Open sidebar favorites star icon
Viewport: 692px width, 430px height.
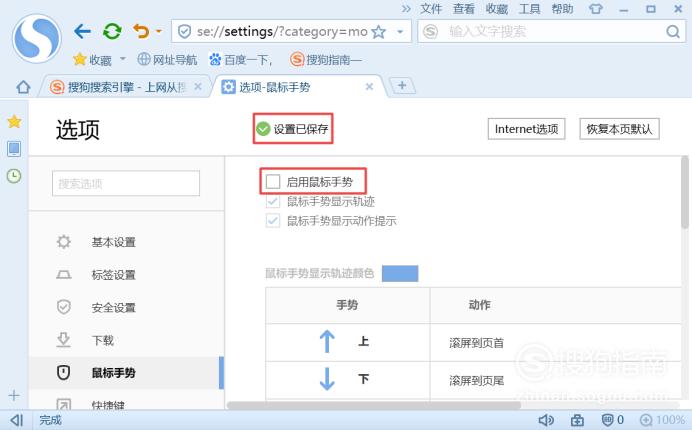coord(14,121)
